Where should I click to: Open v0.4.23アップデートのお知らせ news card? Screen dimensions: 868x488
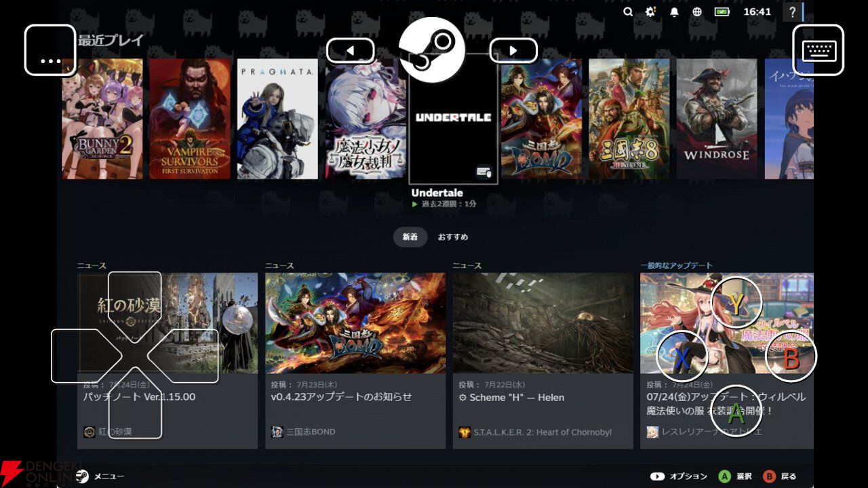click(x=355, y=360)
